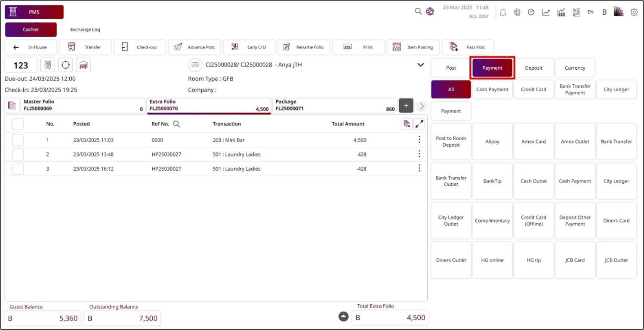
Task: Click the add folio plus icon
Action: point(406,105)
